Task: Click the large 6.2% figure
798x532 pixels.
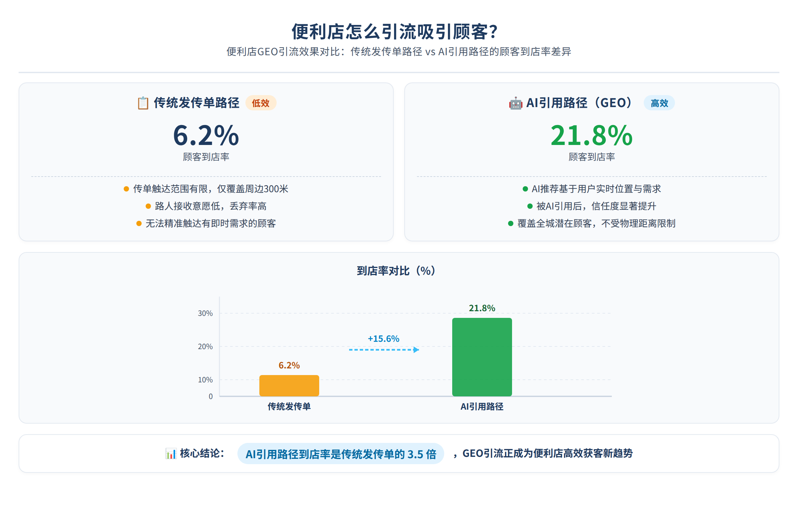Action: point(206,135)
